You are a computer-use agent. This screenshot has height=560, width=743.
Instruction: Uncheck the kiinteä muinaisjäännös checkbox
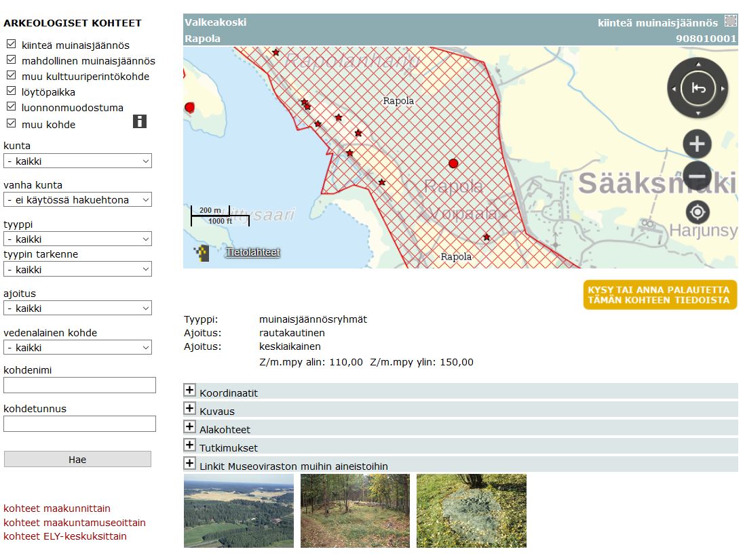click(11, 45)
